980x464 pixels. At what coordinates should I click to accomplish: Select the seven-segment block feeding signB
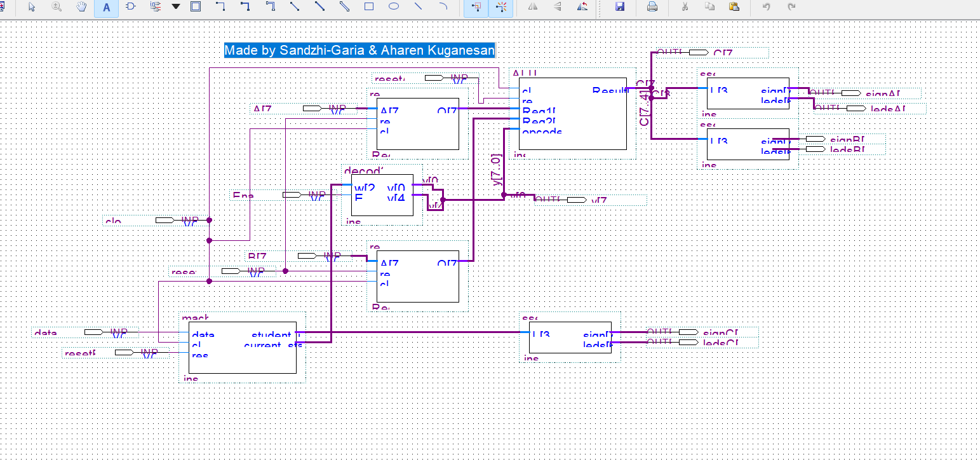(x=748, y=144)
